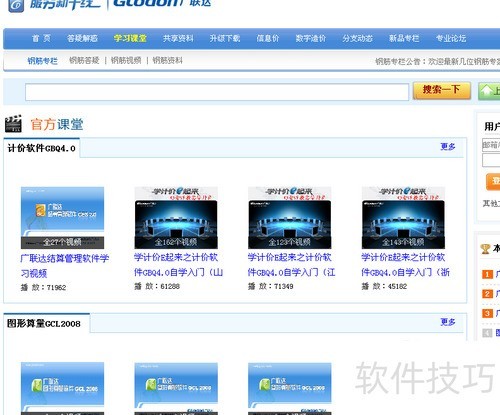Open the 数字造价 navigation item
This screenshot has width=500, height=415.
point(311,38)
